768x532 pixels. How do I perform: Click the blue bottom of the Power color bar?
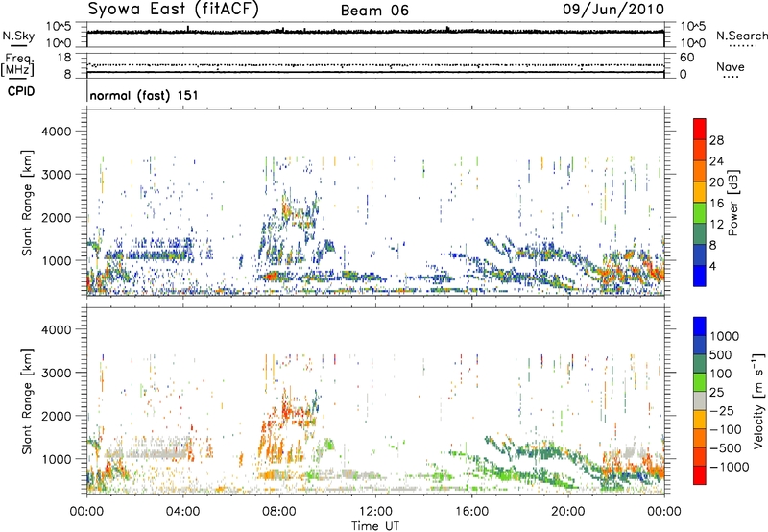[x=700, y=276]
